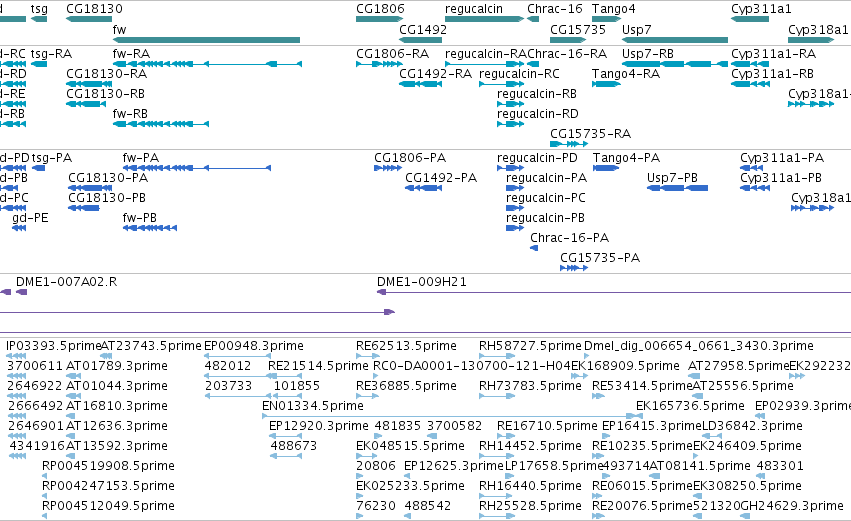This screenshot has width=851, height=521.
Task: Select the Cyp311a1-RA transcript
Action: point(750,64)
